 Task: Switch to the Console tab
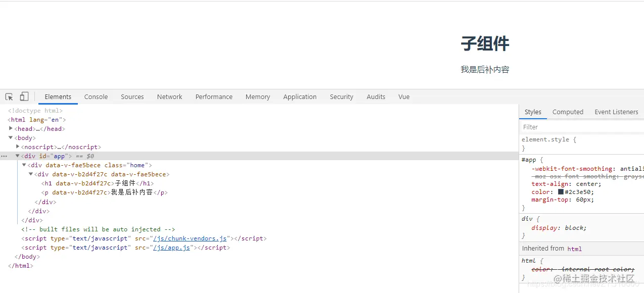(x=96, y=97)
